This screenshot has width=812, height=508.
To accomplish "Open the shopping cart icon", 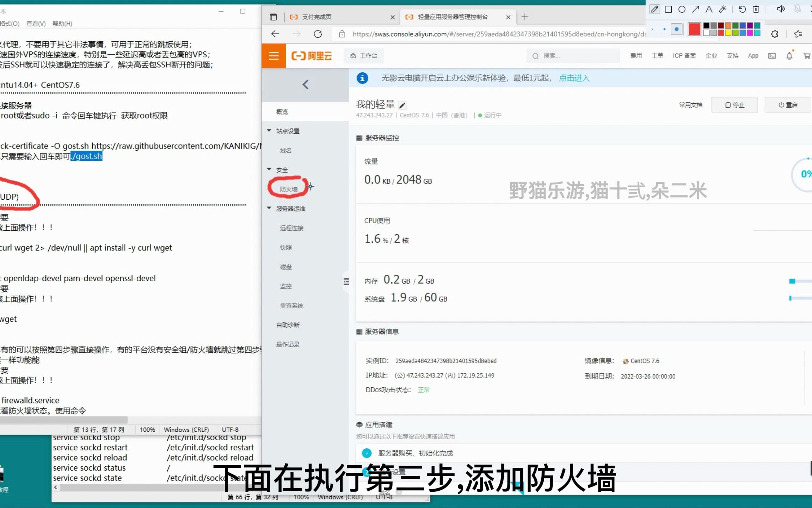I will tap(807, 56).
